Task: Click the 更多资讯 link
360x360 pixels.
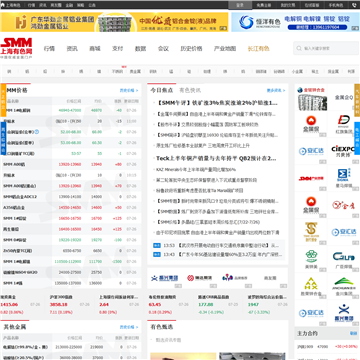Action: [276, 90]
